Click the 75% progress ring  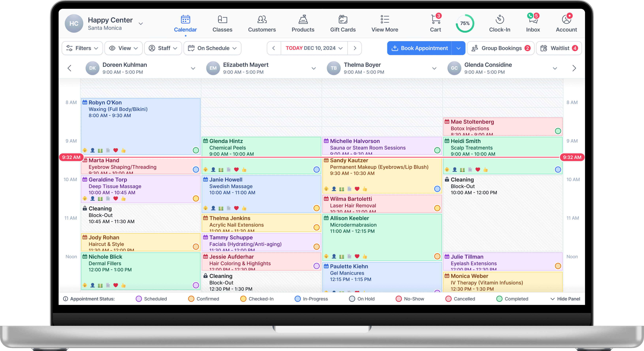click(465, 24)
